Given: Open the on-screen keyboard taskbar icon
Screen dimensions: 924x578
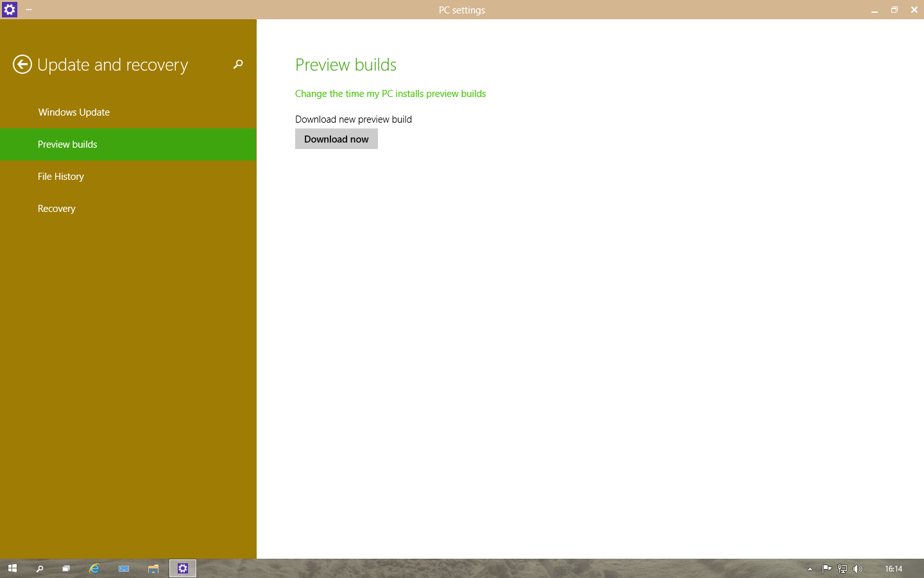Looking at the screenshot, I should click(x=124, y=568).
